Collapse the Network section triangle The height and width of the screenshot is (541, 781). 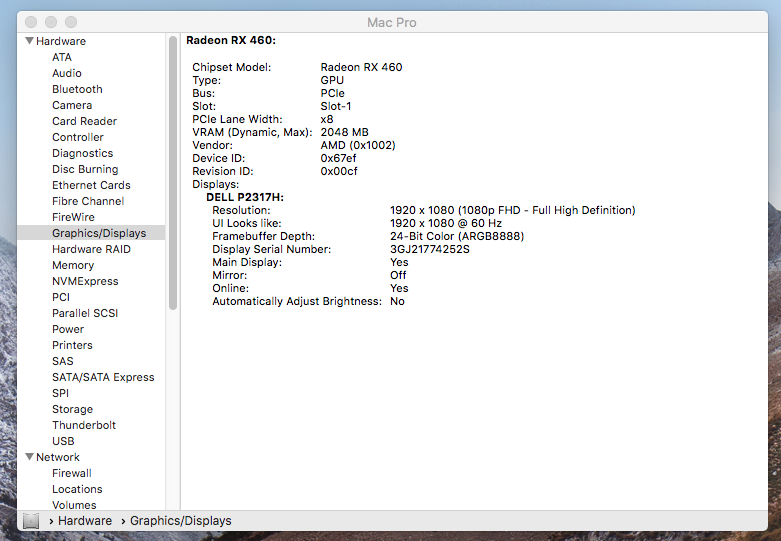click(30, 457)
